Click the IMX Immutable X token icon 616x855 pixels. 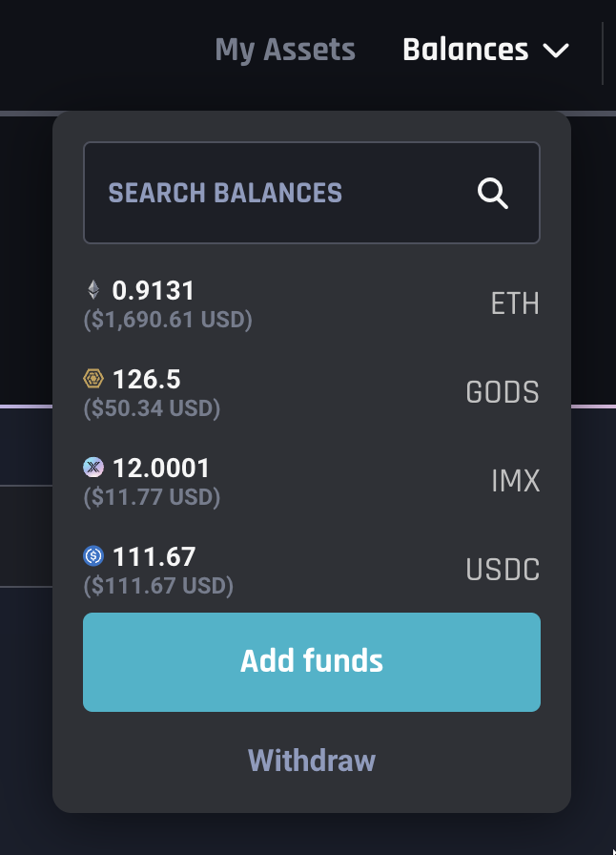pyautogui.click(x=92, y=468)
